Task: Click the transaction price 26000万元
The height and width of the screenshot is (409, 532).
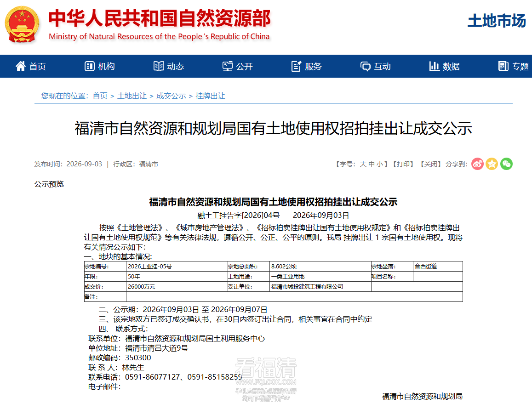Action: pyautogui.click(x=142, y=287)
